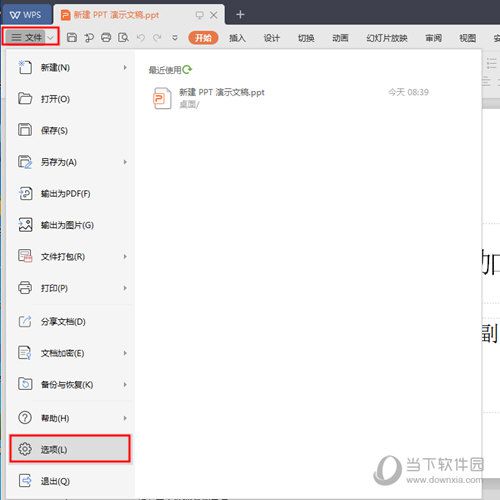Click the presenter display icon in document tab

199,15
